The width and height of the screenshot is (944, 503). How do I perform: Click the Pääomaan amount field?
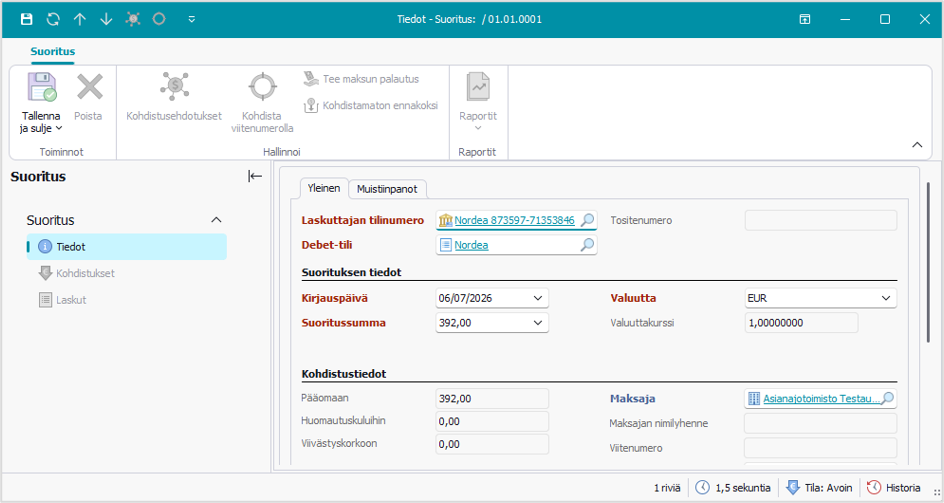(x=492, y=398)
